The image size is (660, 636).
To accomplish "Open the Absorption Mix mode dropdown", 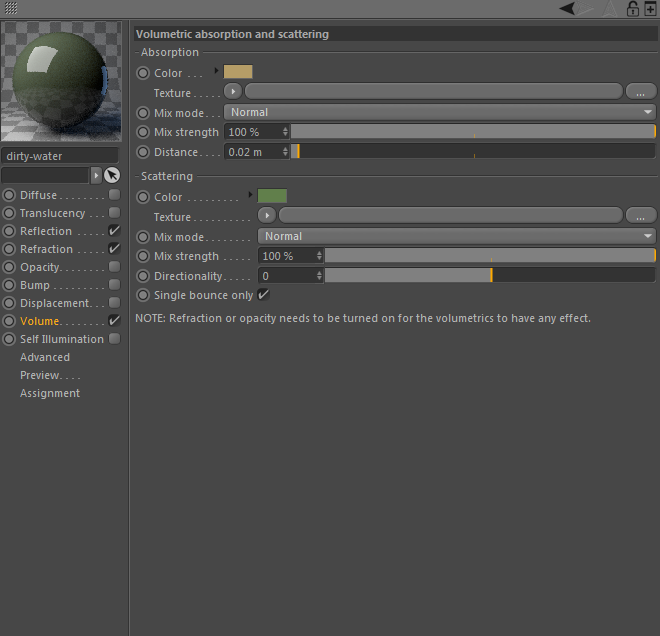I will point(439,112).
